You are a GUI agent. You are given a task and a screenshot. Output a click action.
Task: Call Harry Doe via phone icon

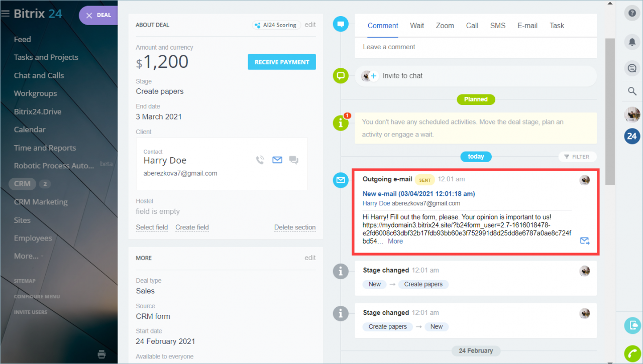(260, 160)
